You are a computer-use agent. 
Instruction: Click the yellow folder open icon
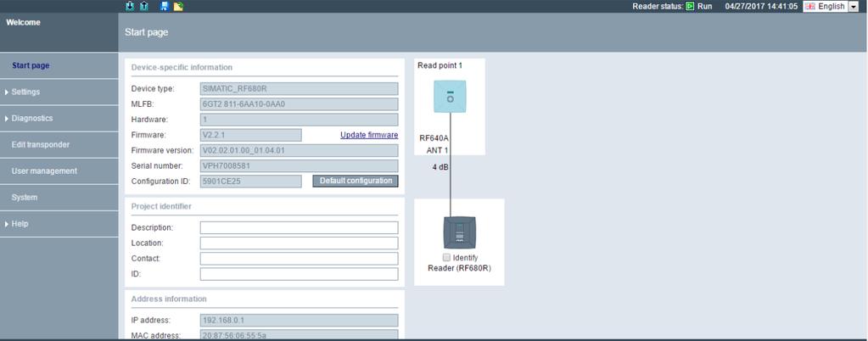click(x=178, y=6)
